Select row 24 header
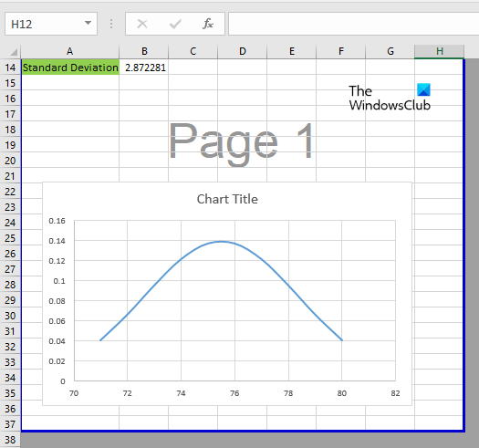This screenshot has width=479, height=448. (10, 223)
